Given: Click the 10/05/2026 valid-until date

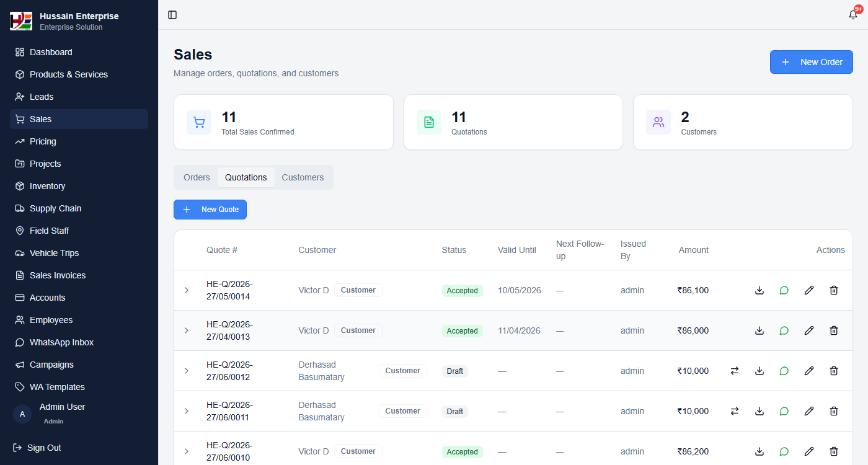Looking at the screenshot, I should (520, 290).
